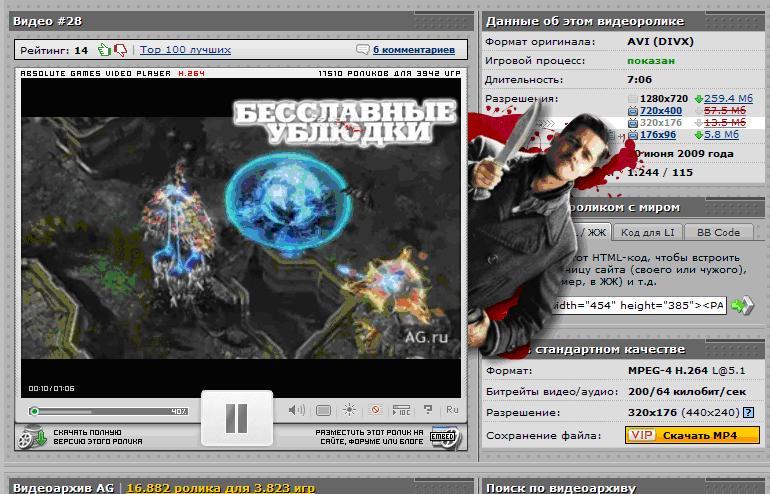Toggle fullscreen rectangle icon in player
The height and width of the screenshot is (494, 770).
pyautogui.click(x=324, y=410)
